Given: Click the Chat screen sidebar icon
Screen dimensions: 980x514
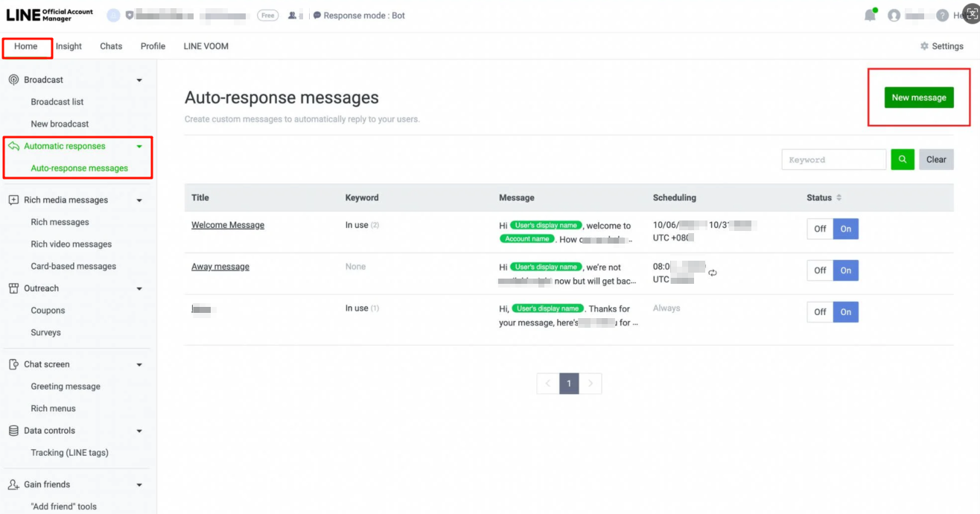Looking at the screenshot, I should click(13, 364).
